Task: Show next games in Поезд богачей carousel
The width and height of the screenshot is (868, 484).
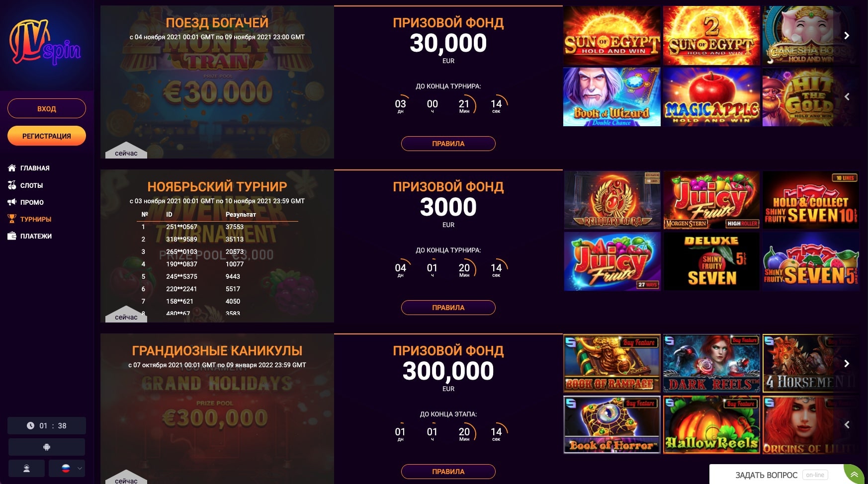Action: tap(847, 36)
